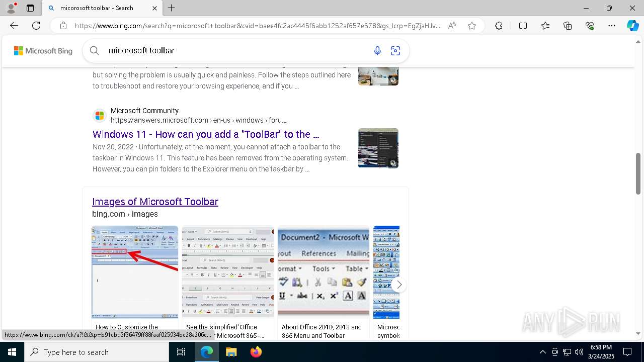Open Browser essentials icon
Image resolution: width=644 pixels, height=362 pixels.
pyautogui.click(x=590, y=26)
